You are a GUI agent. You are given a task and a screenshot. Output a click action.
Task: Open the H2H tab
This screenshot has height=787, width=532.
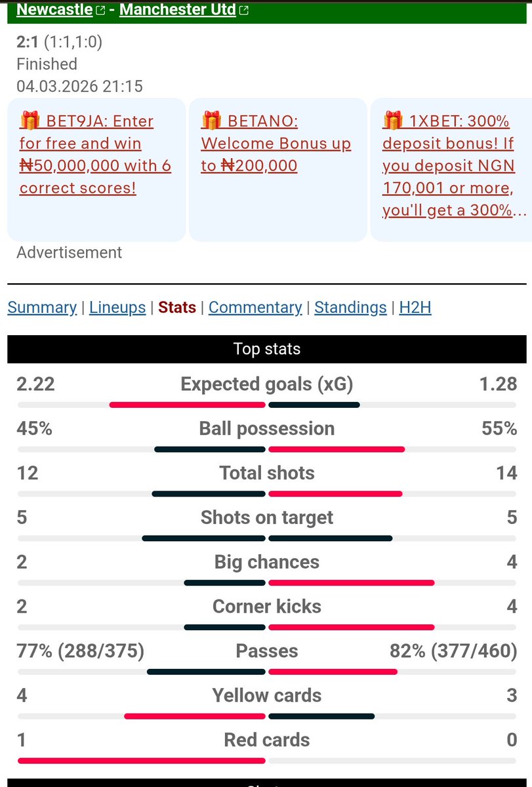[415, 308]
